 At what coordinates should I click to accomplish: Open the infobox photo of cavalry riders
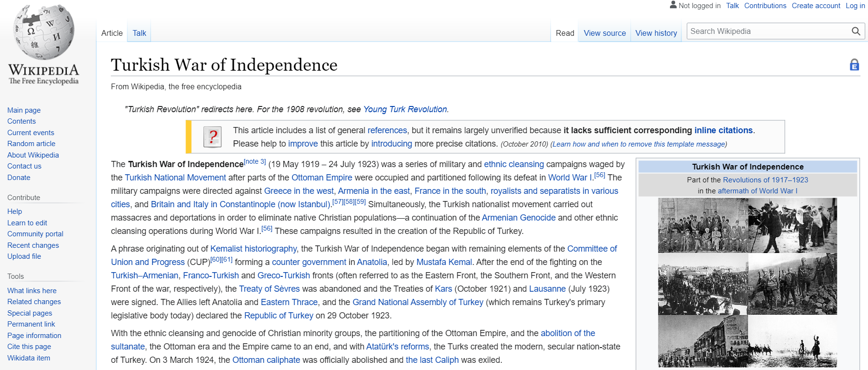(x=793, y=341)
